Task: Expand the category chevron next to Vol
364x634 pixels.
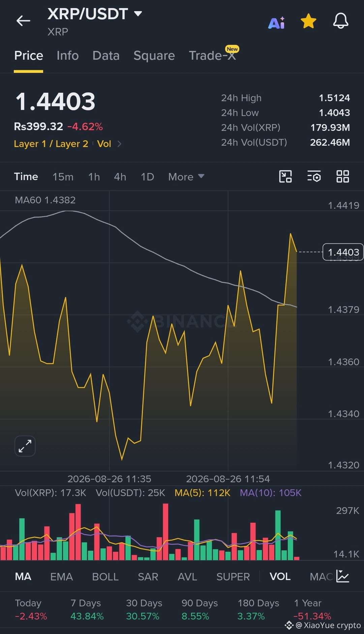Action: point(119,144)
